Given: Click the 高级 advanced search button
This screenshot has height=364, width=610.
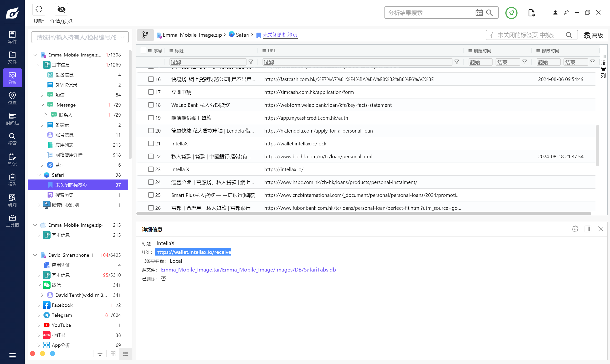Looking at the screenshot, I should click(594, 35).
